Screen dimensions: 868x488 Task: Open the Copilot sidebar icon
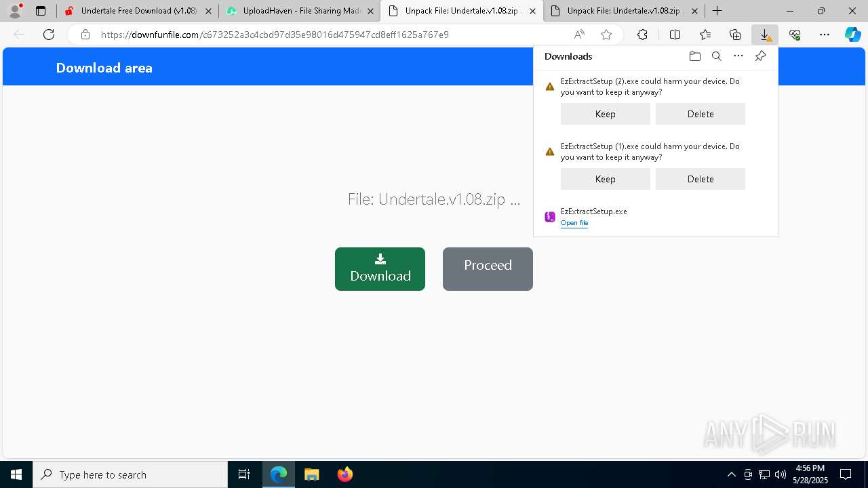(x=852, y=35)
